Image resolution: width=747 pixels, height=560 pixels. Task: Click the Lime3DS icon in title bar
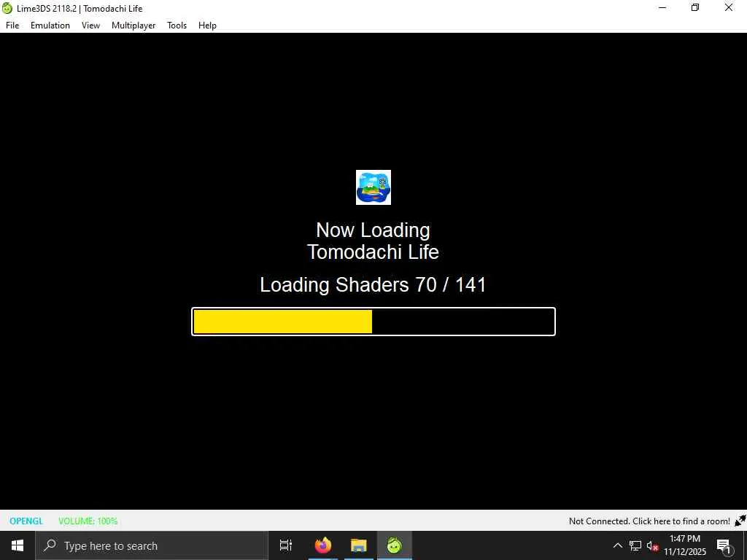tap(7, 8)
